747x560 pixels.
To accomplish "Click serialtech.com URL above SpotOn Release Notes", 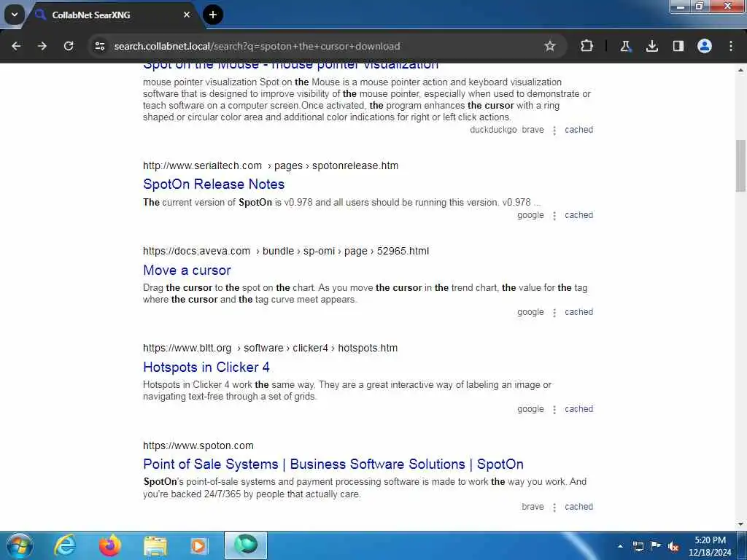I will (270, 166).
